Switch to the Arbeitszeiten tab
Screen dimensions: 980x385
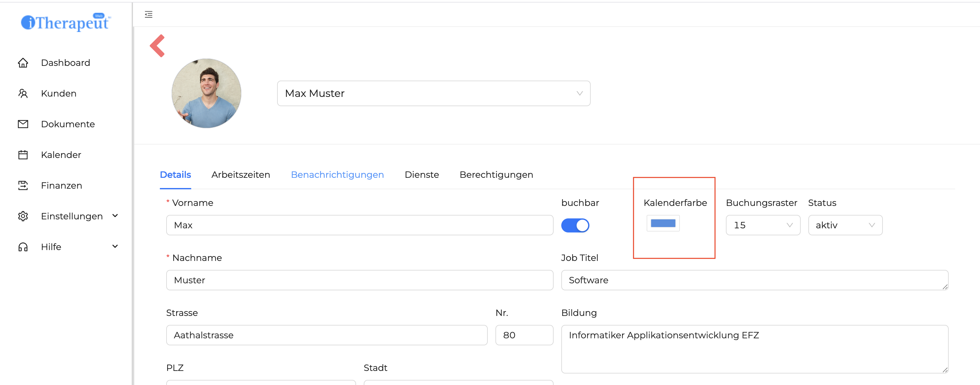click(x=240, y=175)
